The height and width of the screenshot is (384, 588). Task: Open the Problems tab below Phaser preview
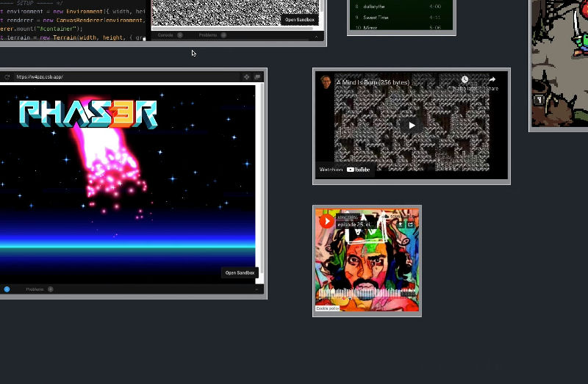35,289
